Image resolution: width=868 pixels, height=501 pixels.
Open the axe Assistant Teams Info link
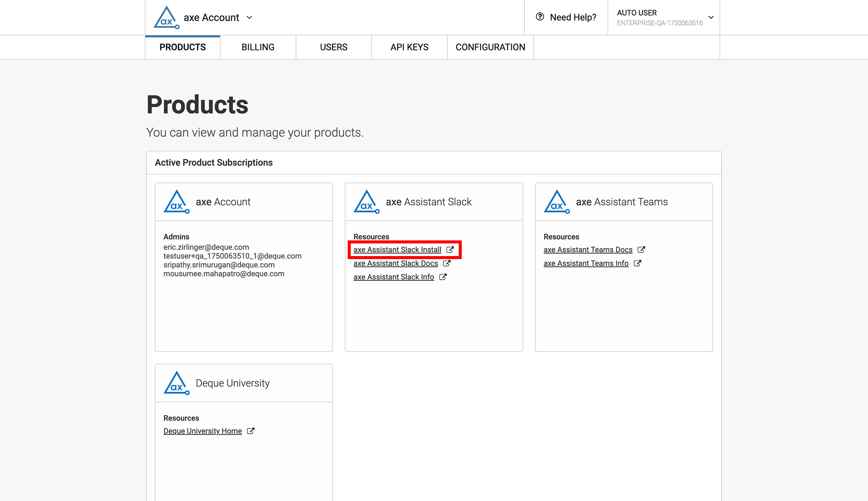click(x=586, y=263)
